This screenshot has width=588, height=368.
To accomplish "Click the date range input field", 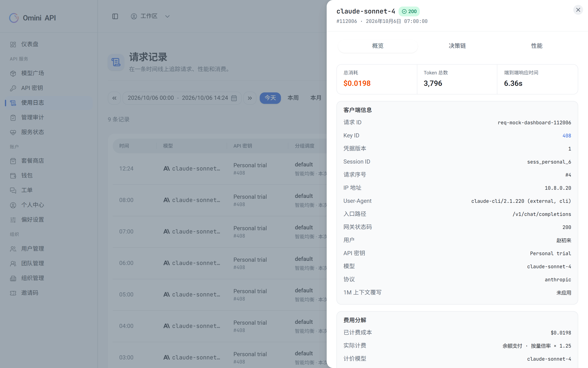I will pos(182,98).
